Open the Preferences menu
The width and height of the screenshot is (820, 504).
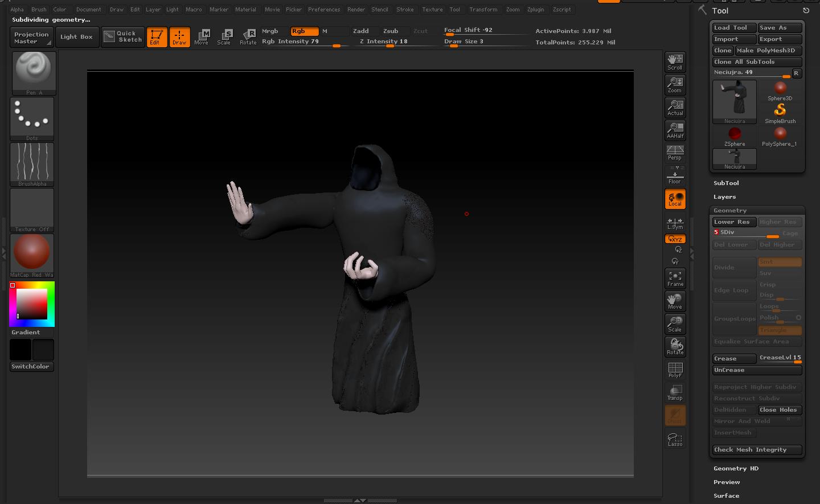coord(323,9)
